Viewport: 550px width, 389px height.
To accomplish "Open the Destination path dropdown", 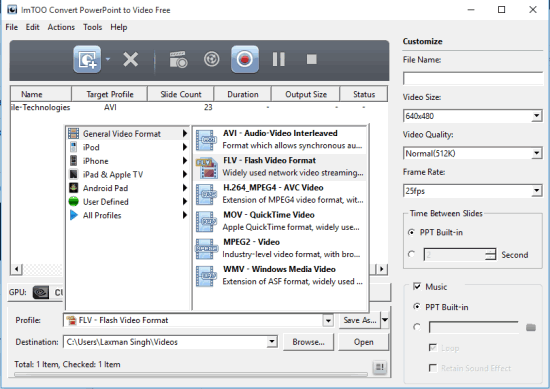I will tap(272, 342).
